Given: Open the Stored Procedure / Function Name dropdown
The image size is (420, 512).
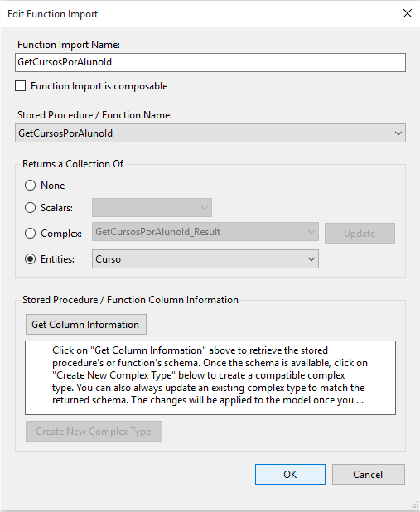Looking at the screenshot, I should (210, 133).
